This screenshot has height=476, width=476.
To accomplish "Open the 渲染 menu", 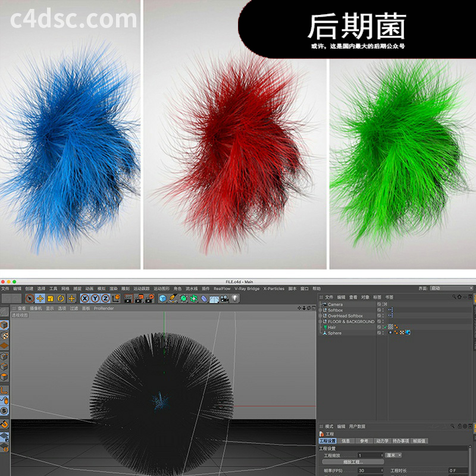I will coord(114,289).
